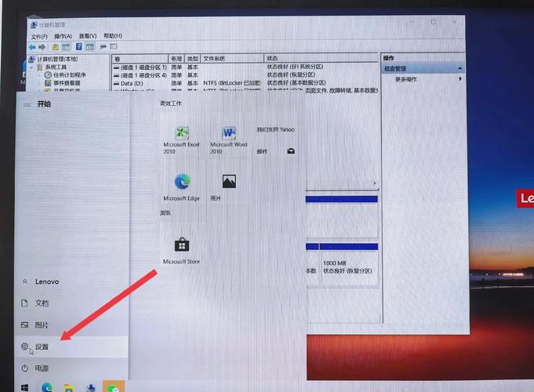
Task: Expand the 更多操作 submenu arrow
Action: (x=460, y=78)
